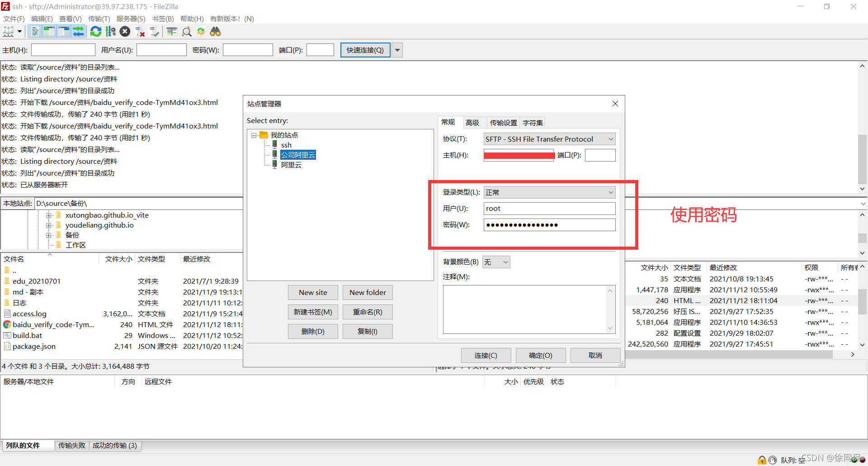The width and height of the screenshot is (868, 466).
Task: Toggle the transfer queue panel
Action: tap(78, 31)
